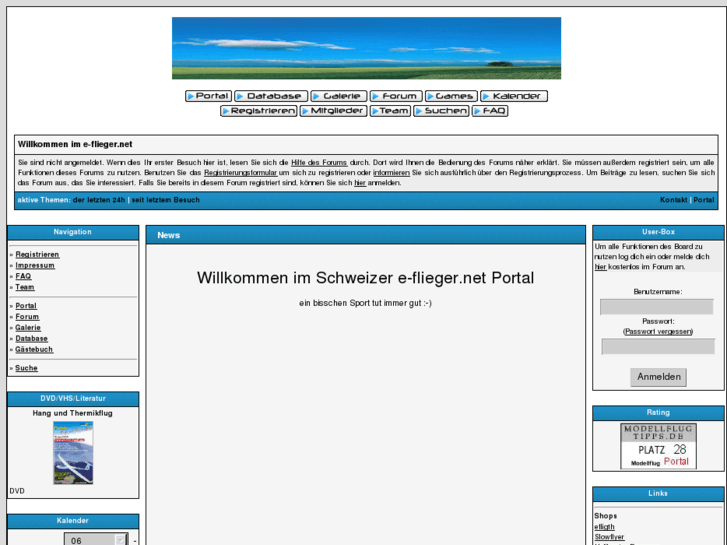The width and height of the screenshot is (727, 545).
Task: Open the Kalender nav button
Action: (514, 96)
